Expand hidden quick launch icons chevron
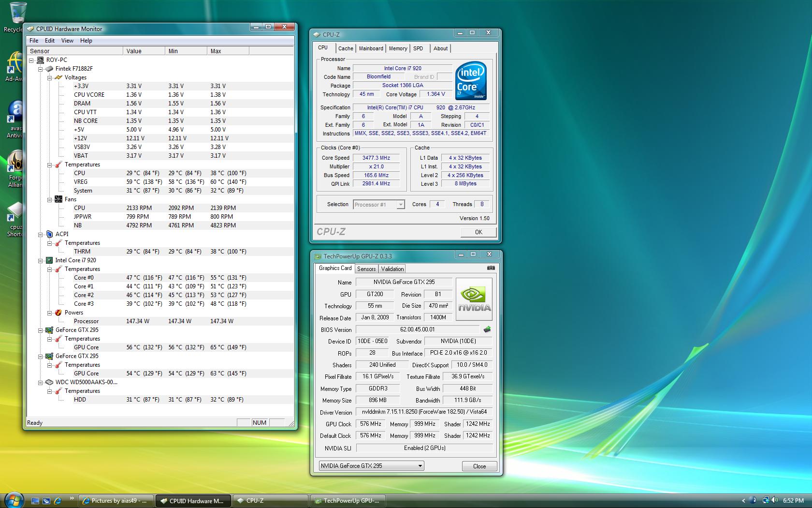The image size is (812, 508). coord(72,498)
